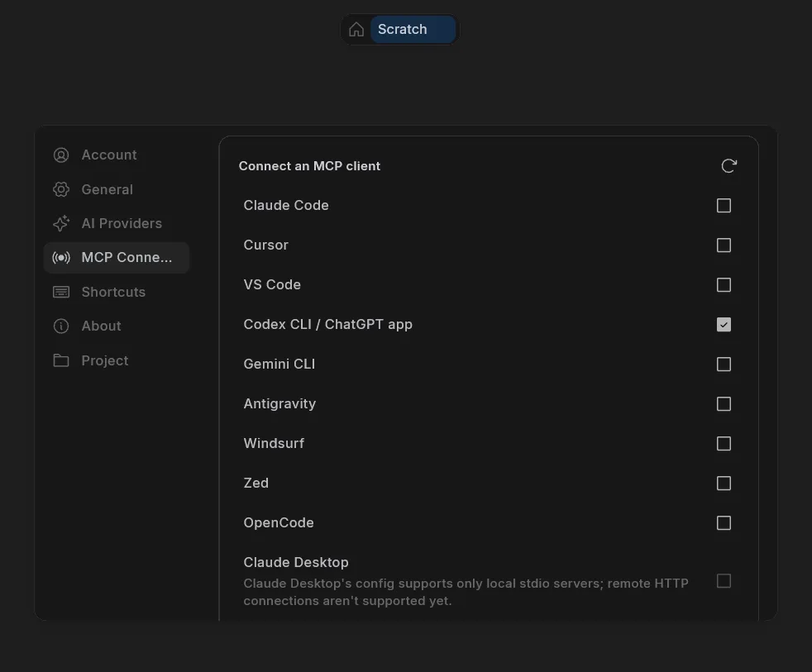Viewport: 812px width, 672px height.
Task: Click the AI Providers sparkle icon
Action: 61,224
